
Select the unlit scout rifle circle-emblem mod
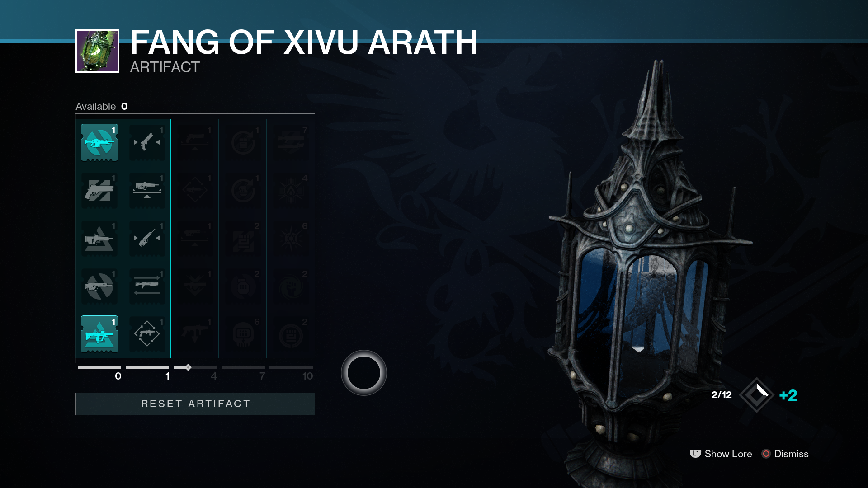pos(99,286)
